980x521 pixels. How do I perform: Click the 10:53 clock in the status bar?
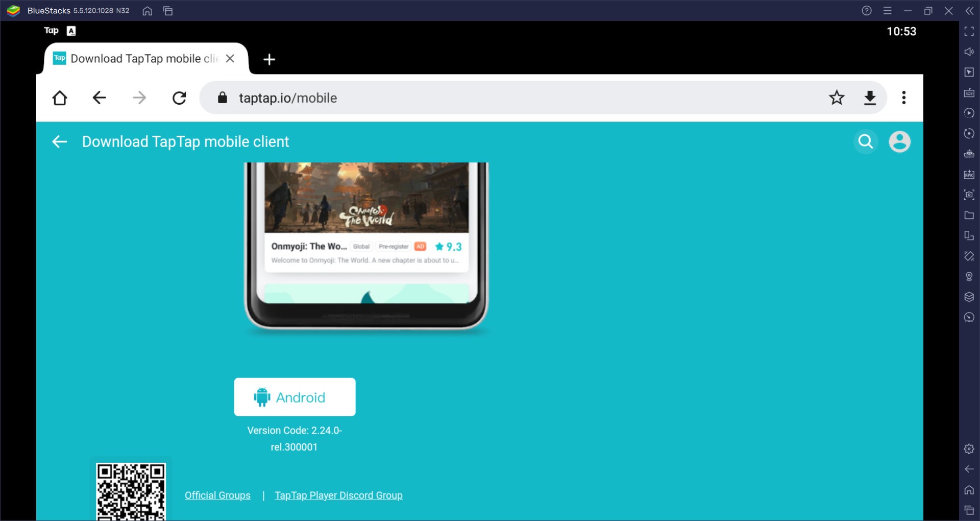pos(901,31)
